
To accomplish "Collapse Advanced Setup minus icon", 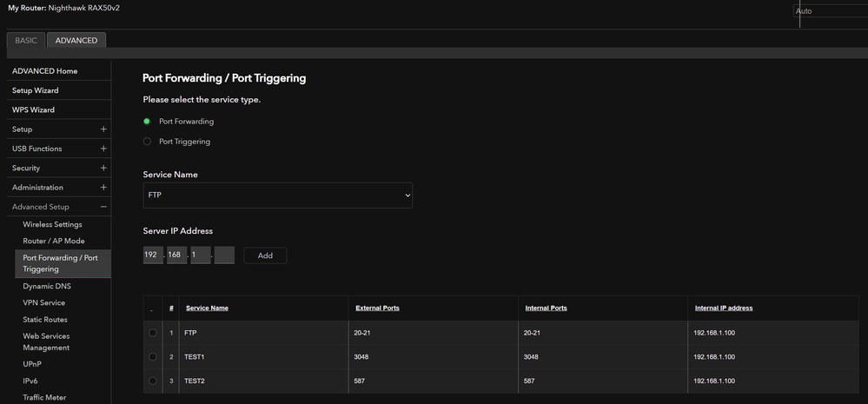I will coord(103,207).
